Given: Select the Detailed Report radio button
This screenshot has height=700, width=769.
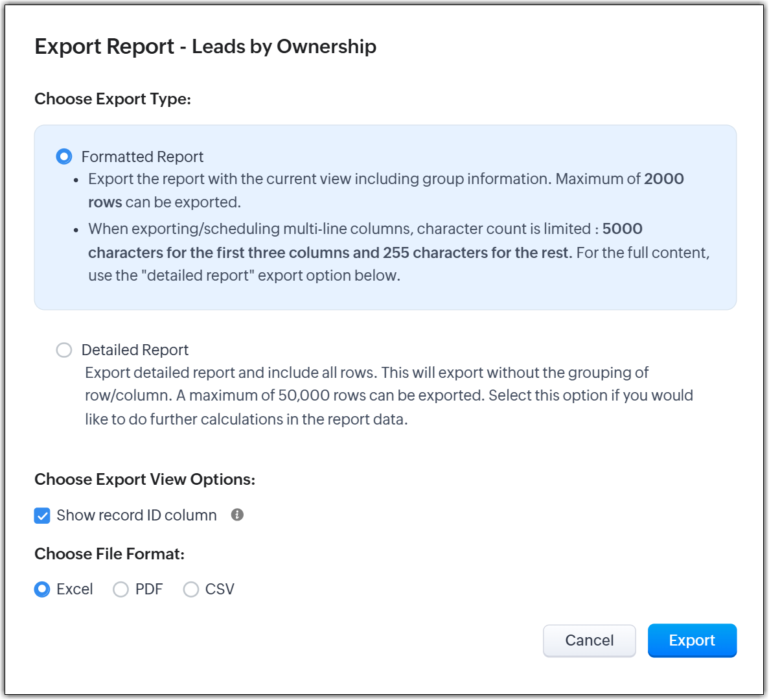Looking at the screenshot, I should click(x=64, y=350).
